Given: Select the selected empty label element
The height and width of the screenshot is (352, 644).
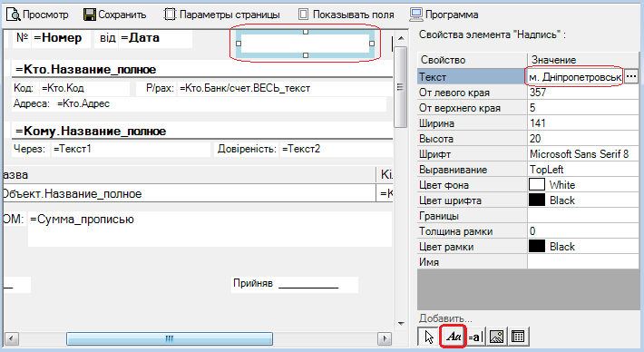Looking at the screenshot, I should [305, 44].
